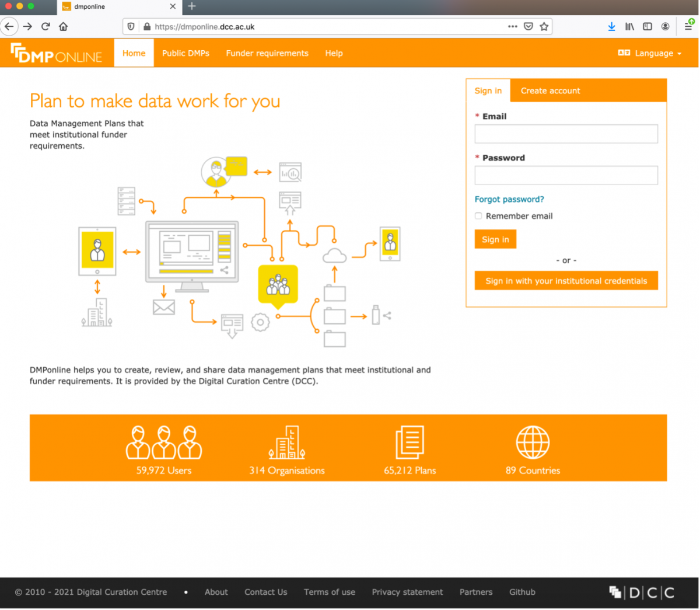Click the DCC logo in footer

click(x=642, y=592)
